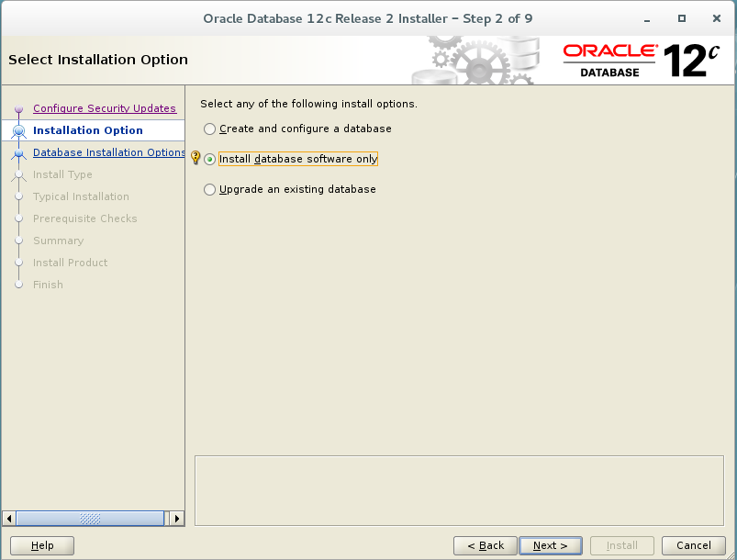Cancel the installer

pos(693,545)
